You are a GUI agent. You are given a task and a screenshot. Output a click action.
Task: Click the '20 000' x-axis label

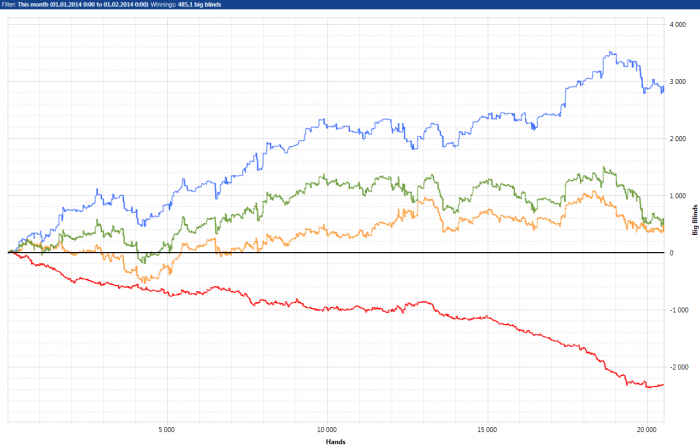(x=646, y=430)
